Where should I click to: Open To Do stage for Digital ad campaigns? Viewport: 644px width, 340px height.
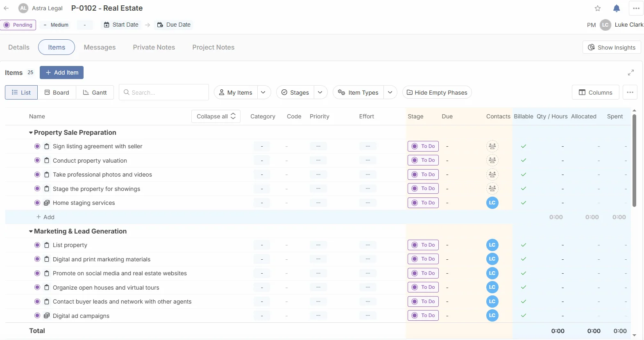[423, 315]
